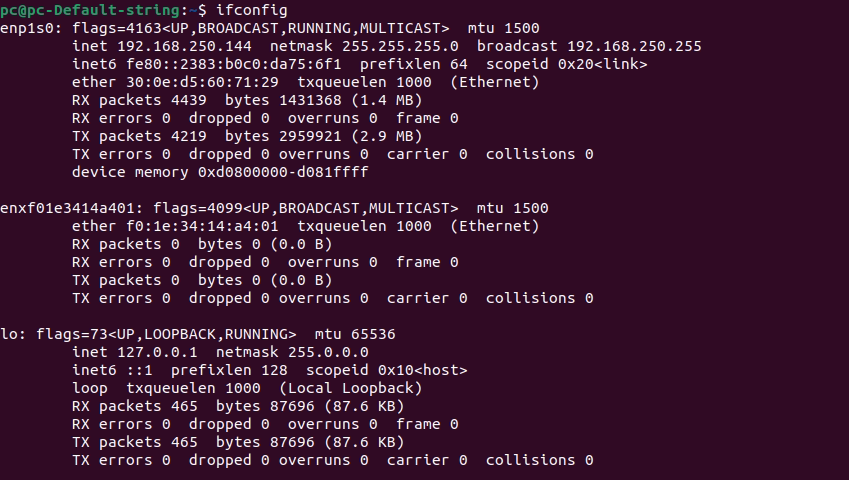Click the enp1s0 interface name

29,29
